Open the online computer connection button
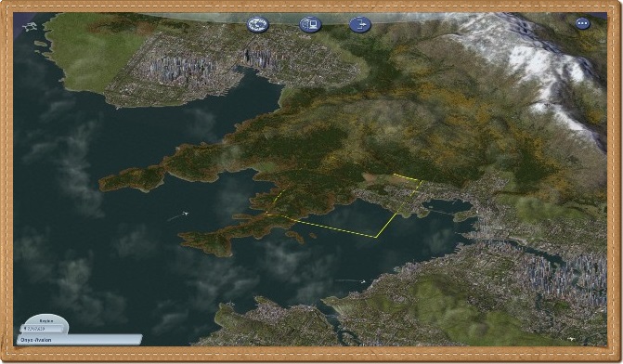Screen dimensions: 623x364 pyautogui.click(x=310, y=24)
